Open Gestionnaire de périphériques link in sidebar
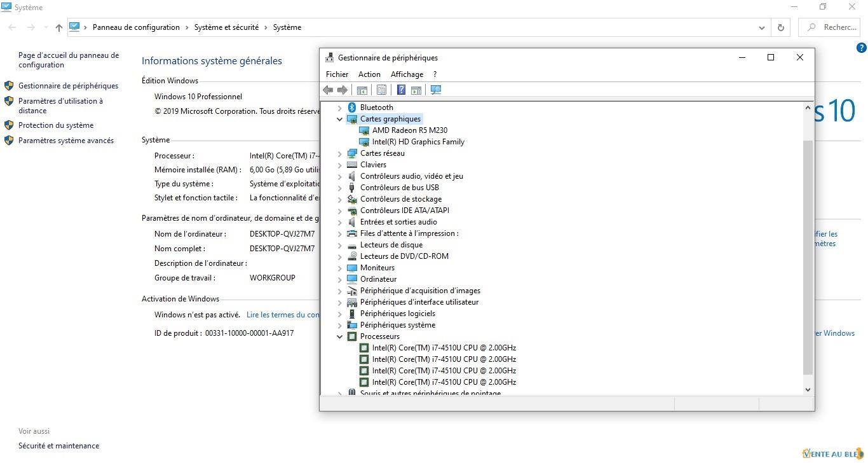This screenshot has height=463, width=868. coord(68,86)
